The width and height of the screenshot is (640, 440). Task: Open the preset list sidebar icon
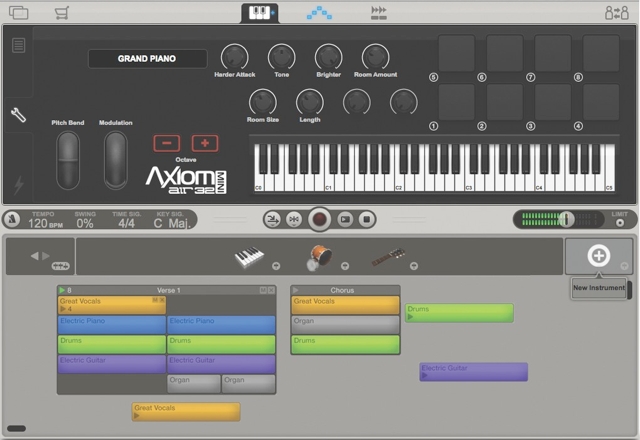[18, 45]
